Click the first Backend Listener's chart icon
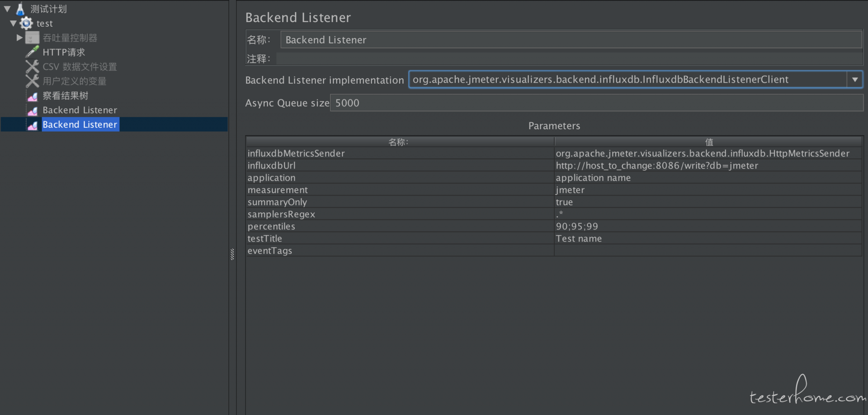The width and height of the screenshot is (868, 415). click(33, 111)
